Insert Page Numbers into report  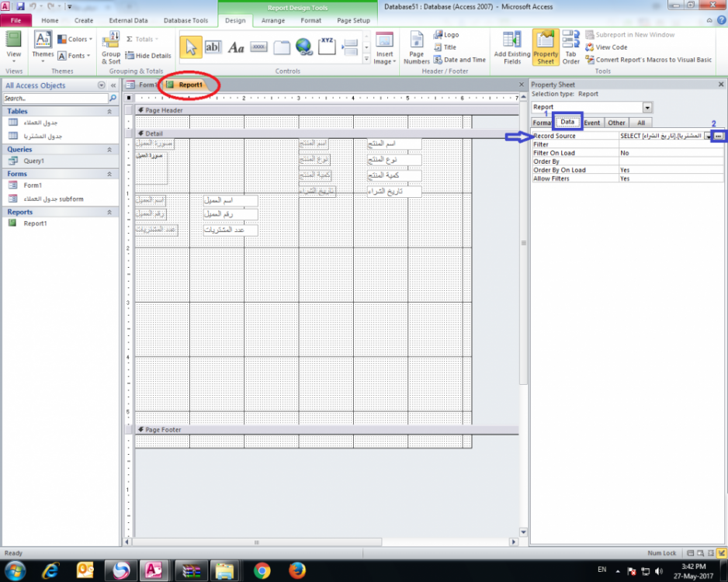coord(417,47)
